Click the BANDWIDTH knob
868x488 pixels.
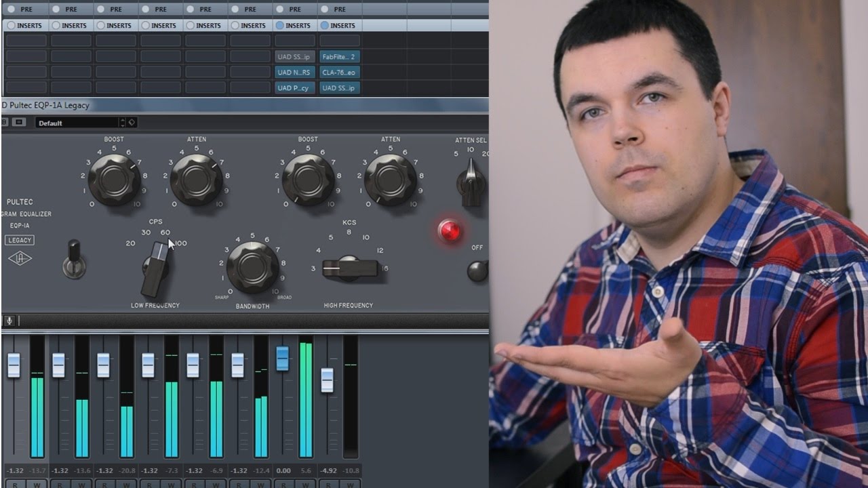point(252,267)
